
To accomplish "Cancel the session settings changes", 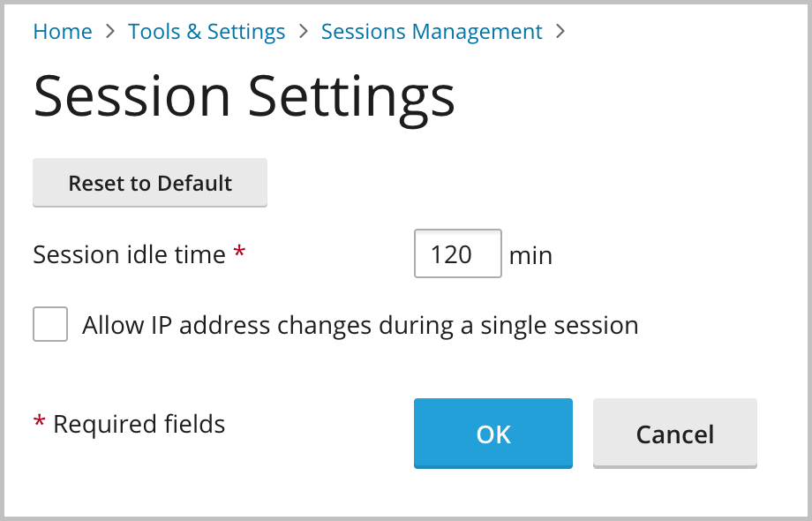I will point(674,434).
